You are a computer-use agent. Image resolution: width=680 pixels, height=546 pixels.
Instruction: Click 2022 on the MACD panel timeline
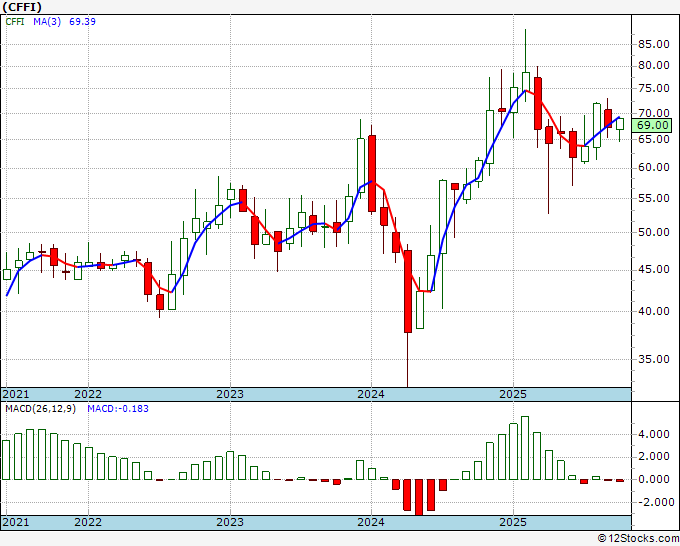point(88,522)
